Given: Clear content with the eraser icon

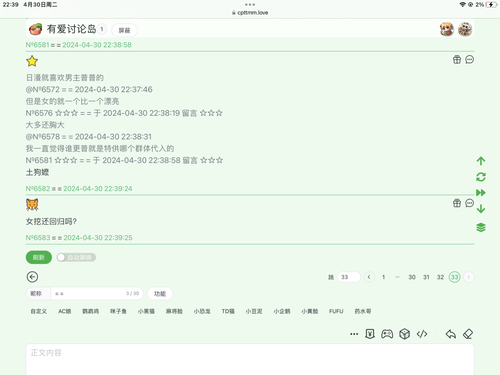Looking at the screenshot, I should (468, 334).
